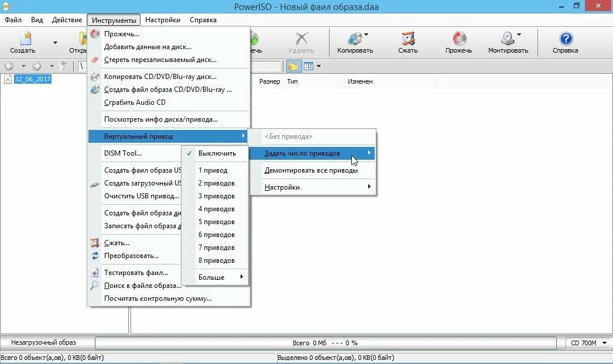Expand the view mode dropdown arrow
Viewport: 613px width, 364px height.
(319, 66)
